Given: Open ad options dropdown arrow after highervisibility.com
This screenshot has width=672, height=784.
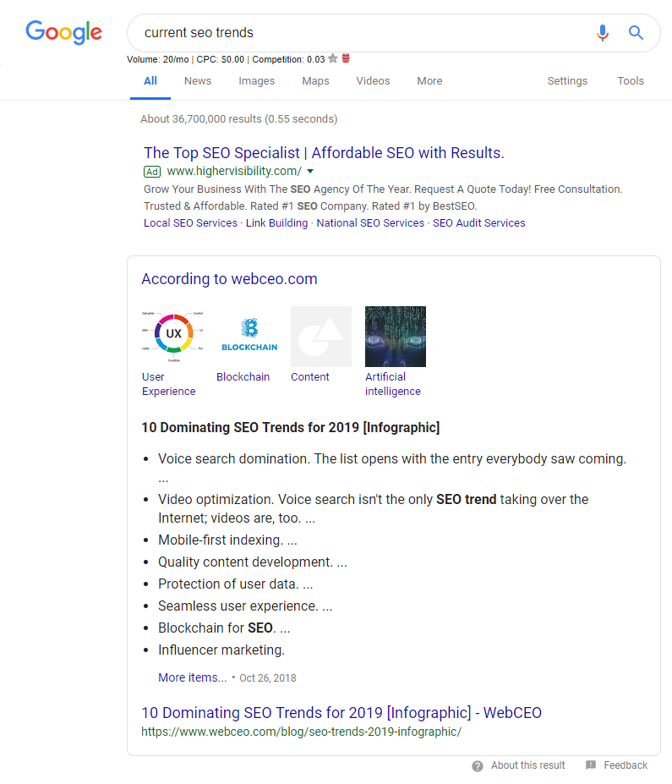Looking at the screenshot, I should tap(310, 171).
